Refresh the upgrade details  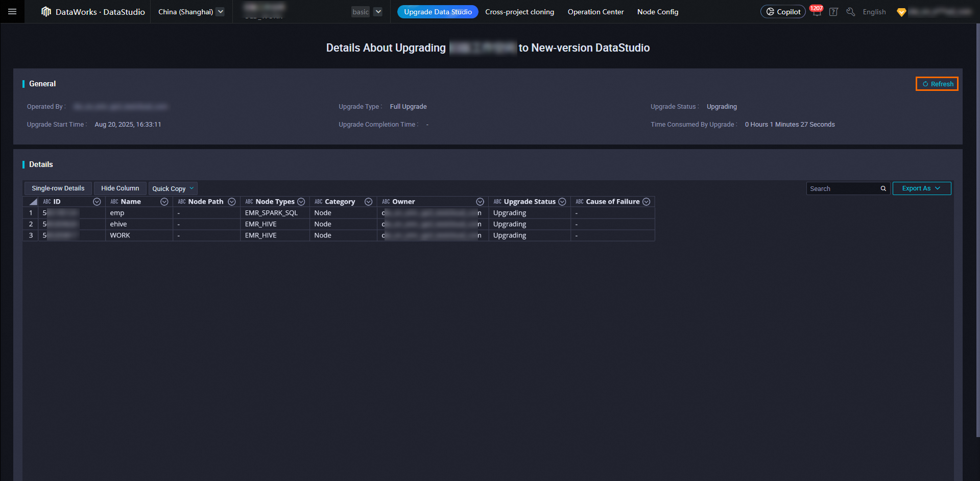coord(937,84)
